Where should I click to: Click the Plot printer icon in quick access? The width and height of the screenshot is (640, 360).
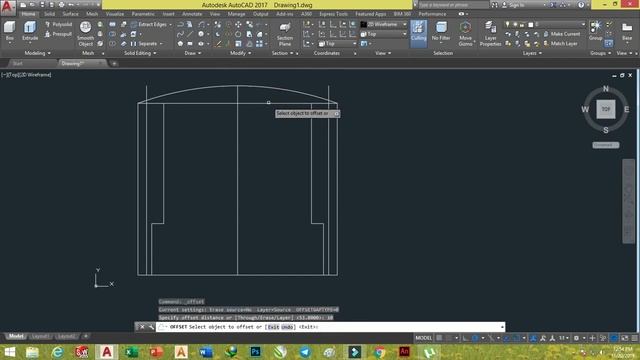pos(61,5)
